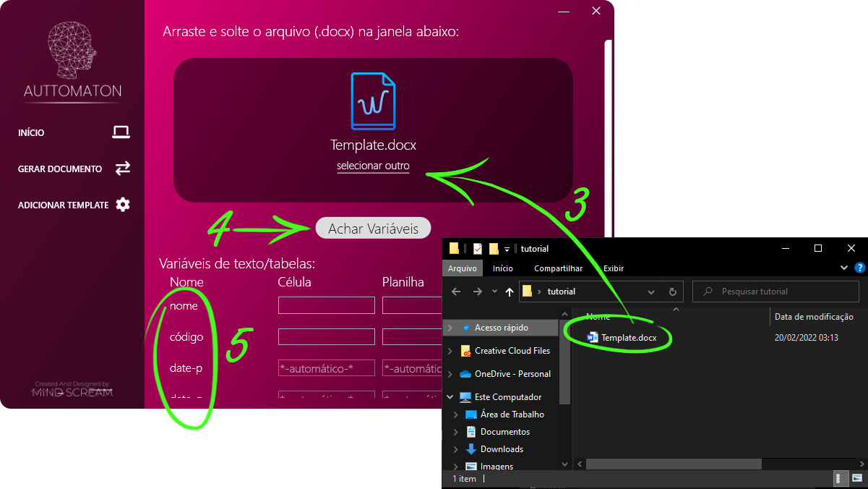The height and width of the screenshot is (489, 868).
Task: Open Adicionar Template via the gear icon
Action: [123, 205]
